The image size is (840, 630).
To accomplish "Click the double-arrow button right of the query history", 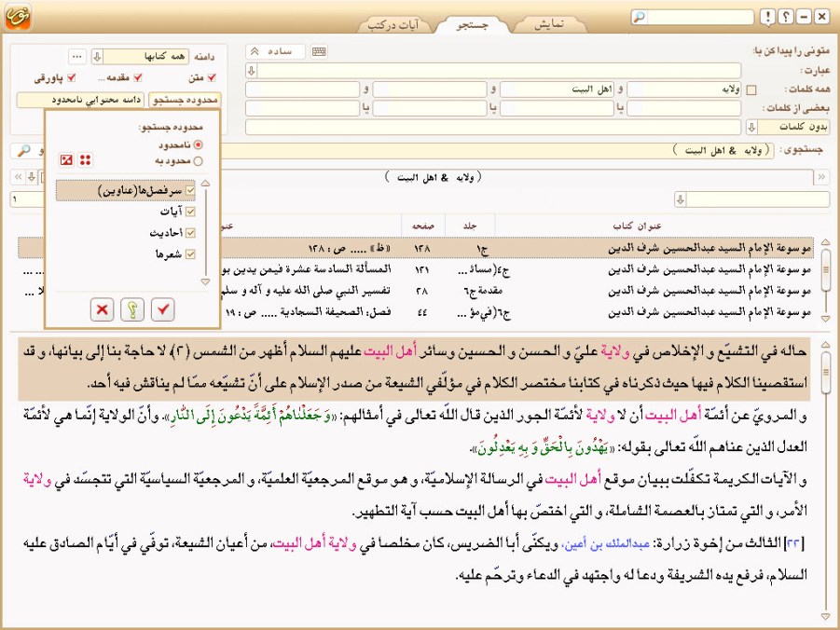I will pyautogui.click(x=821, y=177).
